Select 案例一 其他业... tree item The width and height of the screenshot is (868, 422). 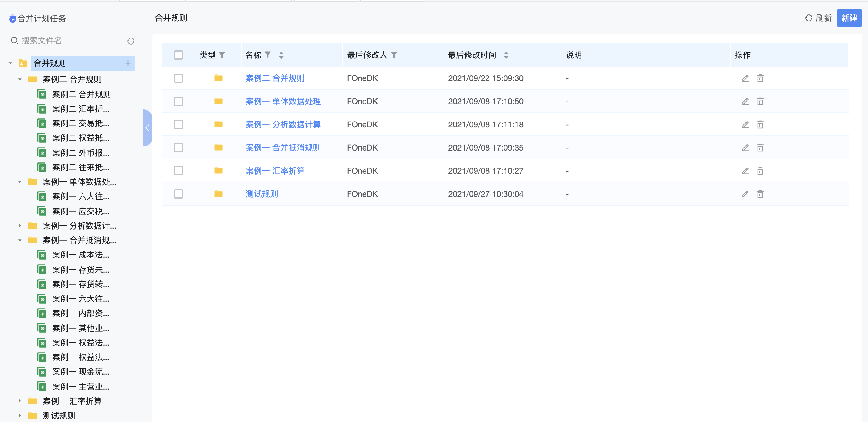point(81,328)
